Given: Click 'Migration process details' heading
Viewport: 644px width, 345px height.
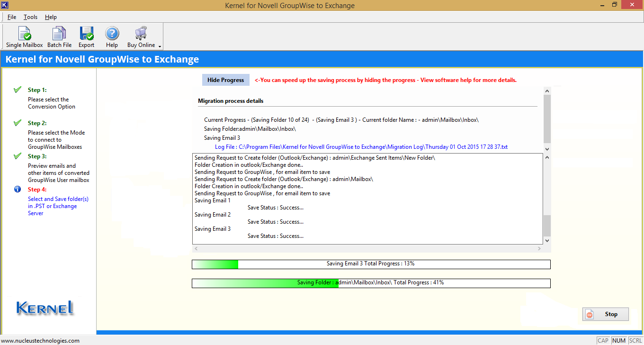Looking at the screenshot, I should tap(231, 101).
